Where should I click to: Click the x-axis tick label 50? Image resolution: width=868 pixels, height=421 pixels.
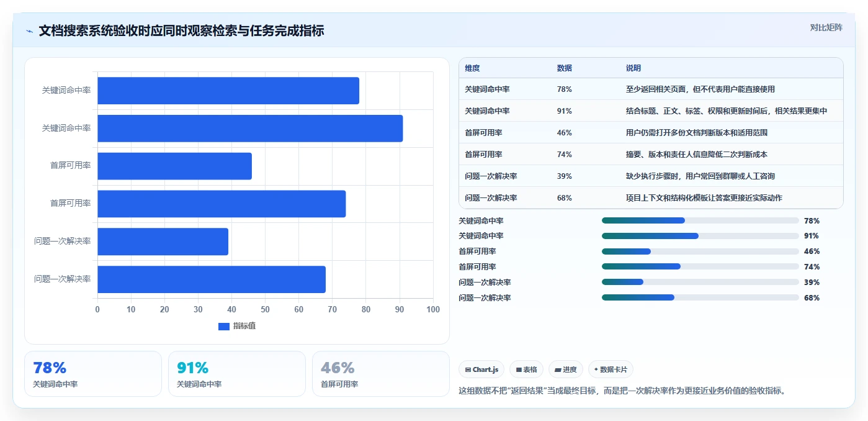pyautogui.click(x=266, y=309)
